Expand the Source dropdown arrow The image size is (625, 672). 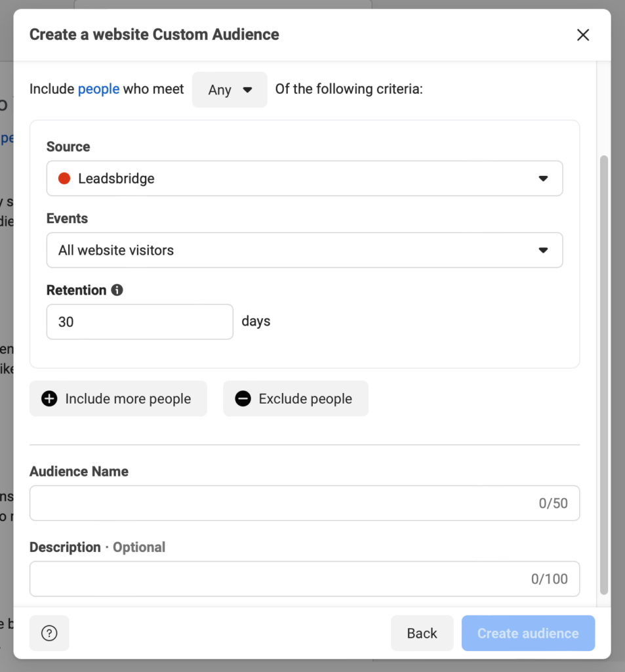pyautogui.click(x=543, y=178)
